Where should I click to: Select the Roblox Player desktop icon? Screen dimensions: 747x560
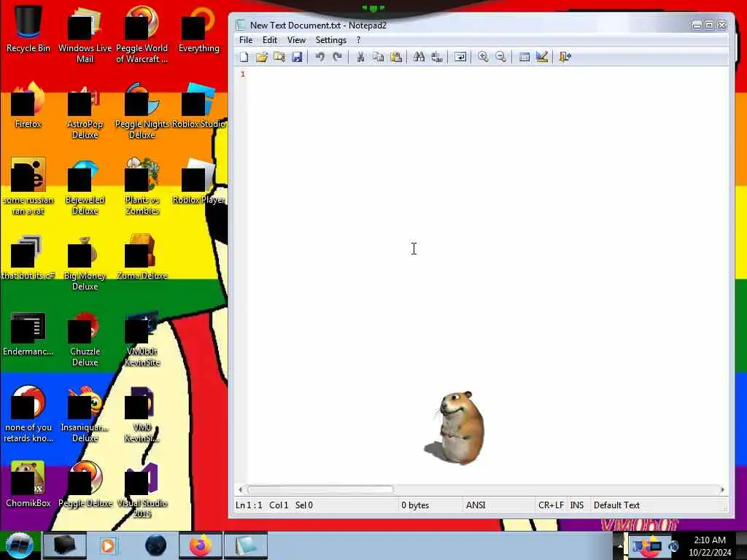coord(198,182)
